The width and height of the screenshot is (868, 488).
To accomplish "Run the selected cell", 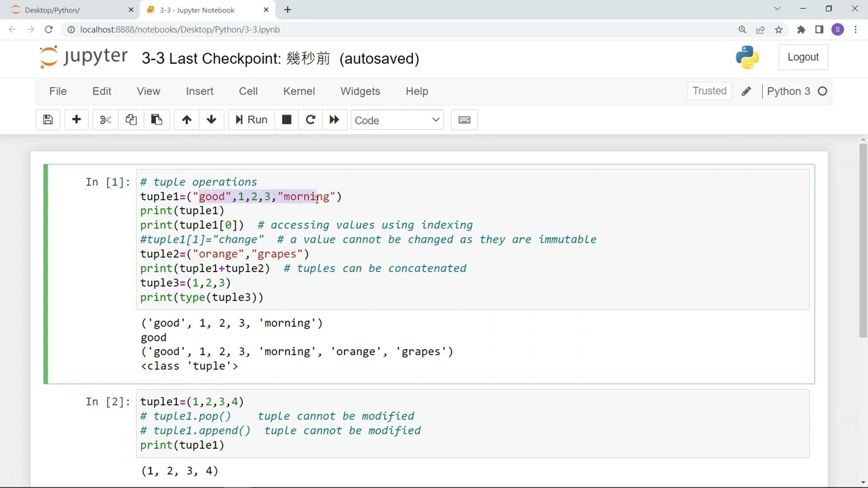I will pos(251,120).
